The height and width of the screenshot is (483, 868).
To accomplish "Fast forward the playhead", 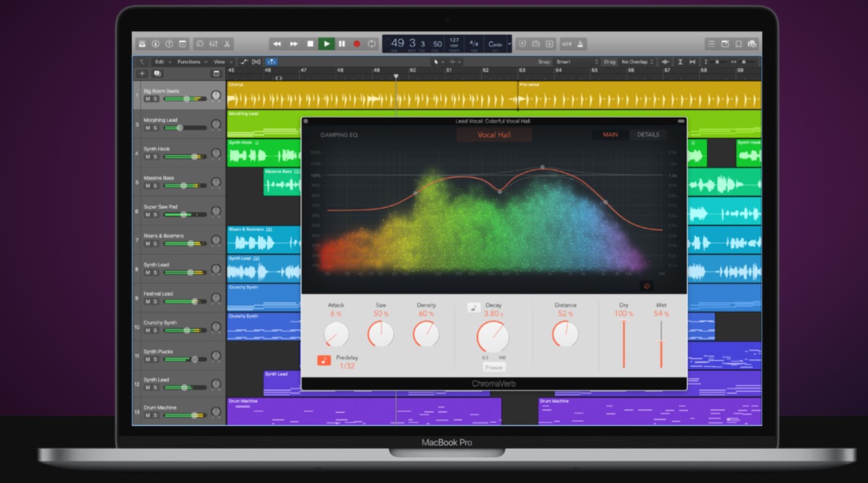I will 294,43.
